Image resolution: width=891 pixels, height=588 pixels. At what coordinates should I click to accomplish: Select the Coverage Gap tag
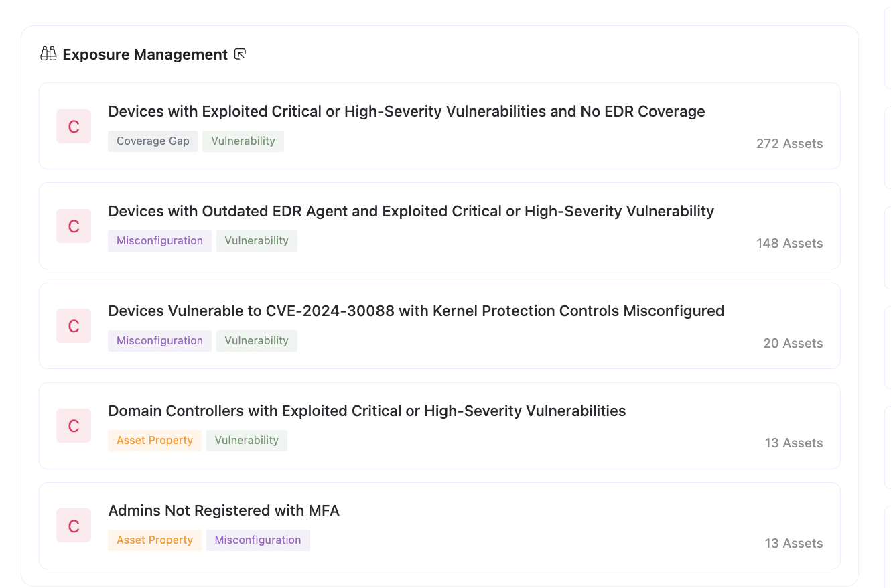click(x=153, y=141)
